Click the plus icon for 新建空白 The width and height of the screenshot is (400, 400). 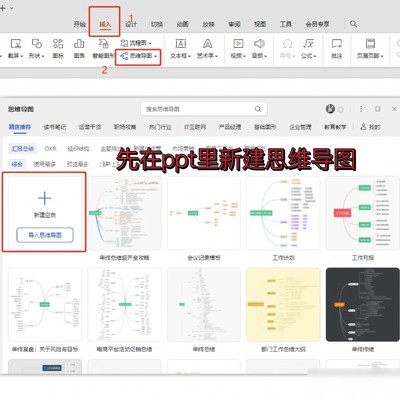pos(45,198)
